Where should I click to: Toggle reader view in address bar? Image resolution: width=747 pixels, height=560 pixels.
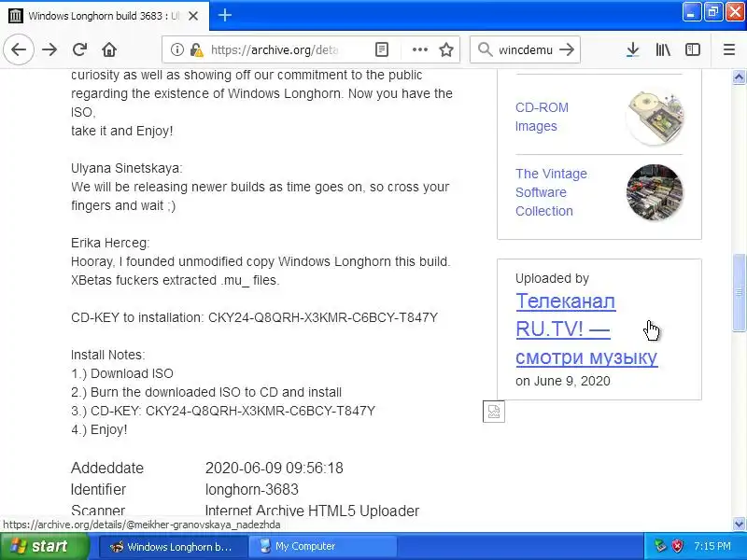click(x=382, y=49)
